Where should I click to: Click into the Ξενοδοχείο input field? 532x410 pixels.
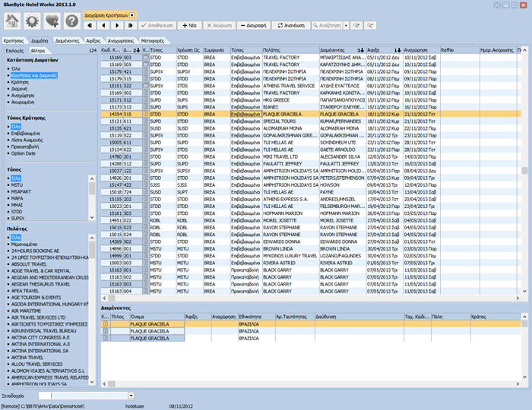(83, 396)
